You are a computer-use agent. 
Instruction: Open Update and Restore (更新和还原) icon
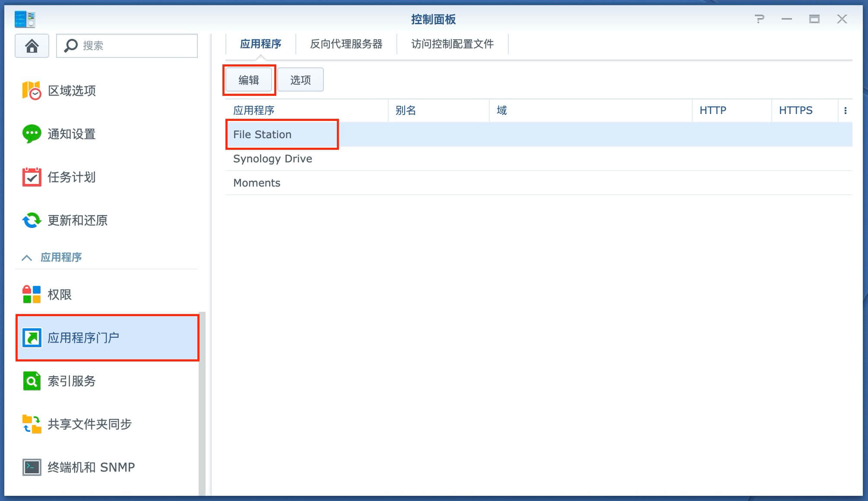tap(32, 220)
